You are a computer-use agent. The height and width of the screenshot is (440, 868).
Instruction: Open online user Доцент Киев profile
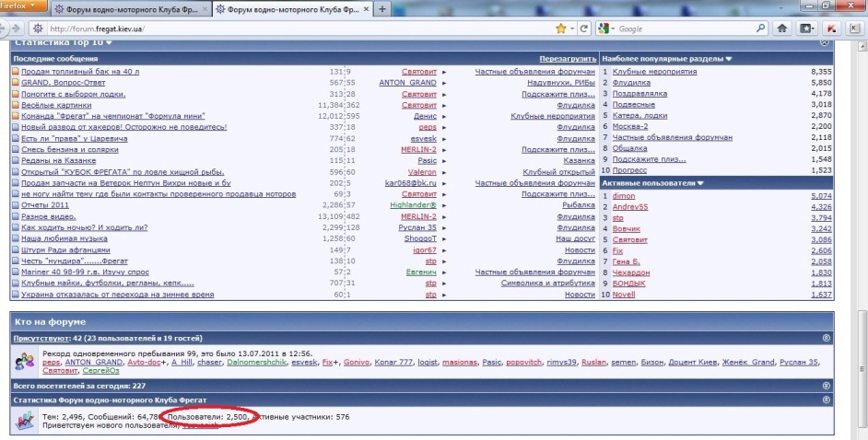693,362
